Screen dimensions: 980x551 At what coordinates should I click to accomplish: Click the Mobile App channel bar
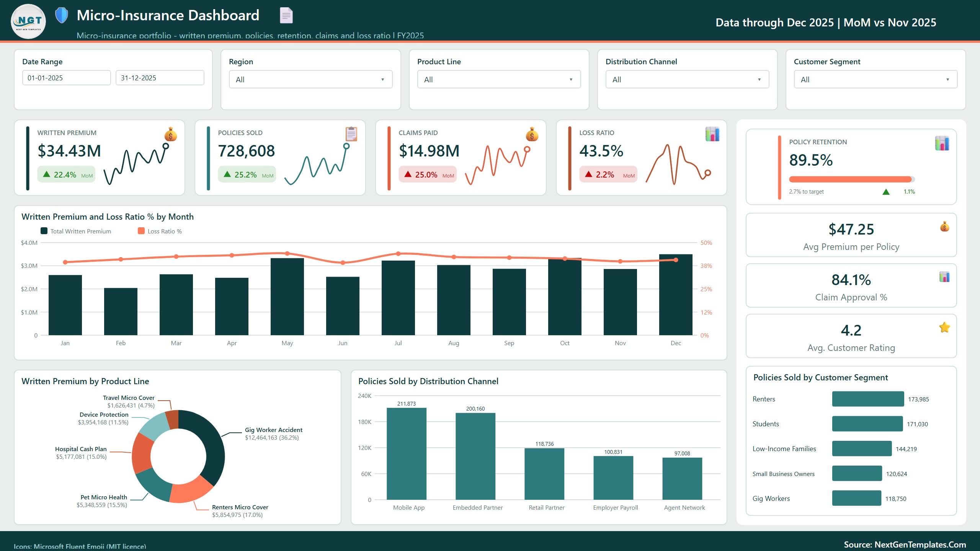coord(407,454)
